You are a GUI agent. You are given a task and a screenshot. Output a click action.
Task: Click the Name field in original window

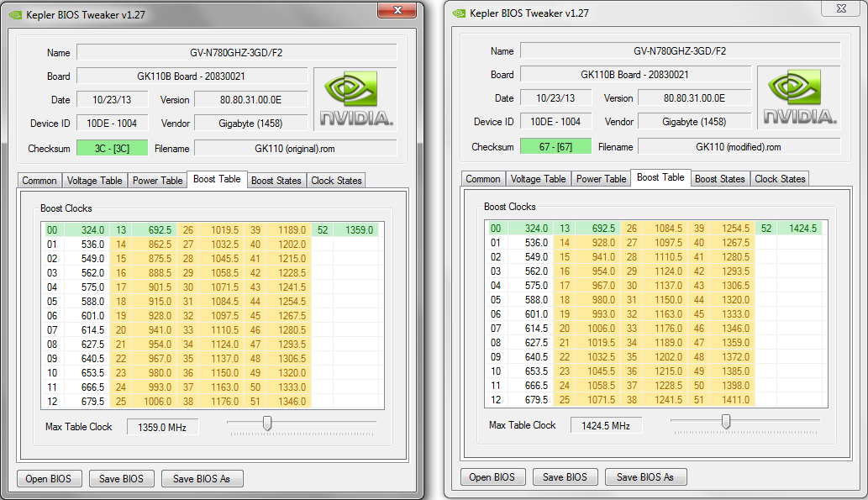(x=236, y=53)
